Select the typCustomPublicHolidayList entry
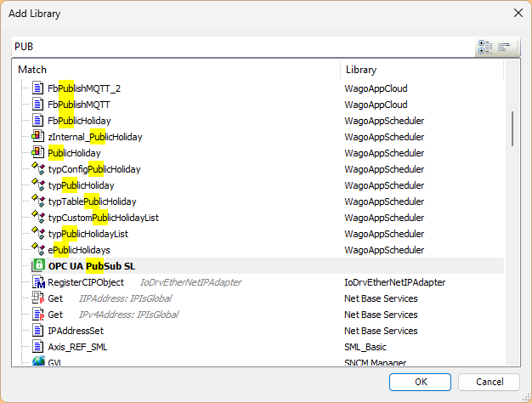Image resolution: width=532 pixels, height=403 pixels. coord(103,218)
